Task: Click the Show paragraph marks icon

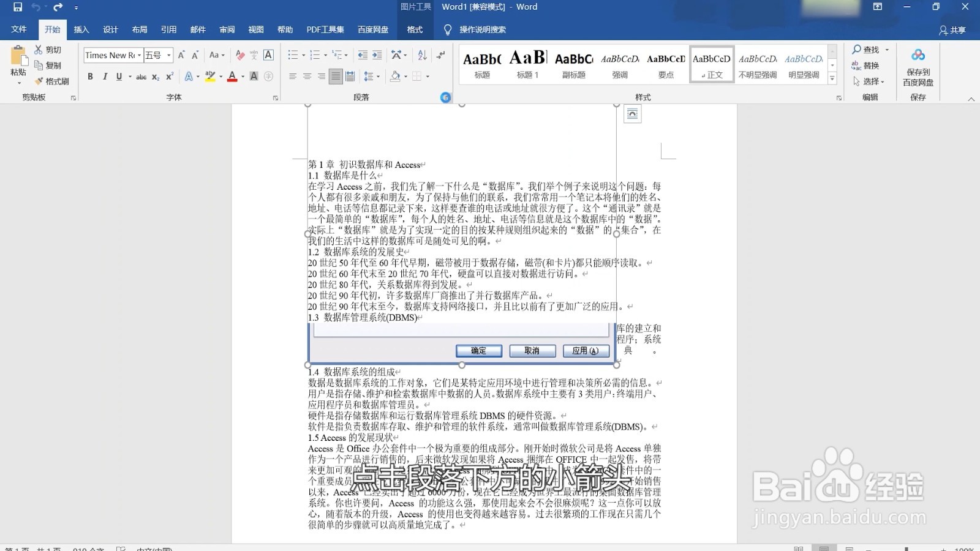Action: [440, 55]
